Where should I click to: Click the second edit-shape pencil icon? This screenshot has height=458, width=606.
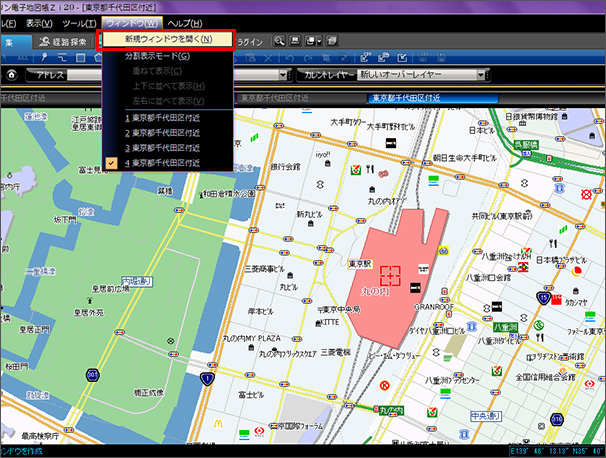click(x=383, y=58)
